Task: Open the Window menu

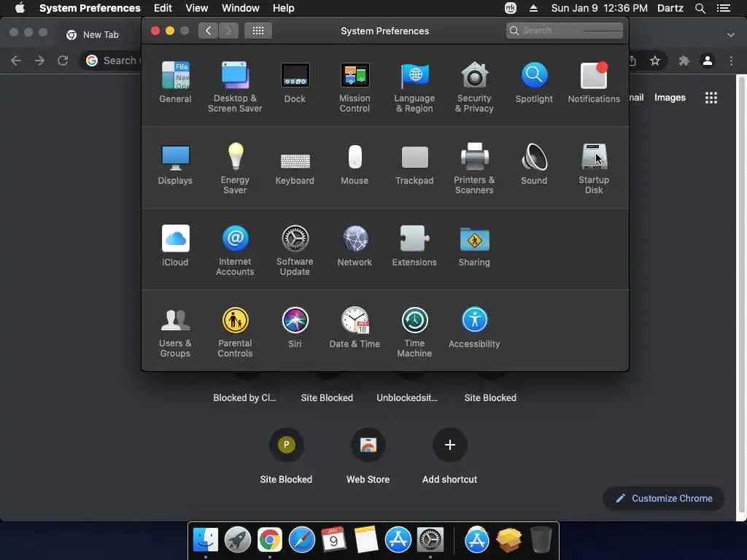Action: pyautogui.click(x=241, y=8)
